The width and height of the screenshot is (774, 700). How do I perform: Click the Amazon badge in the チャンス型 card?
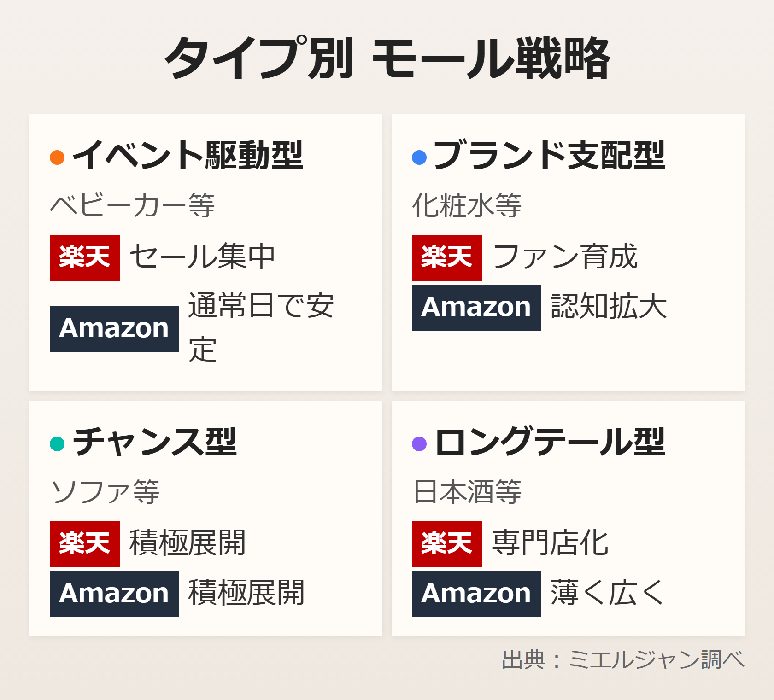point(114,594)
